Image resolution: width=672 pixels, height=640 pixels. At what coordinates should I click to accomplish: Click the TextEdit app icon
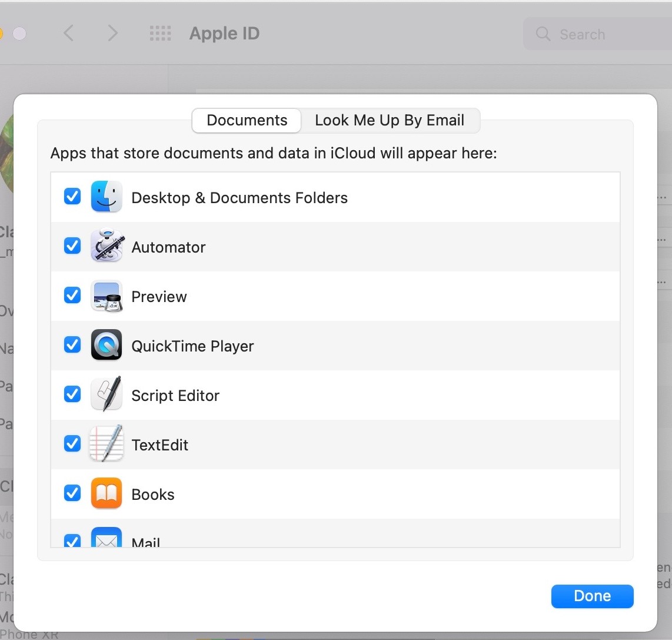point(107,443)
